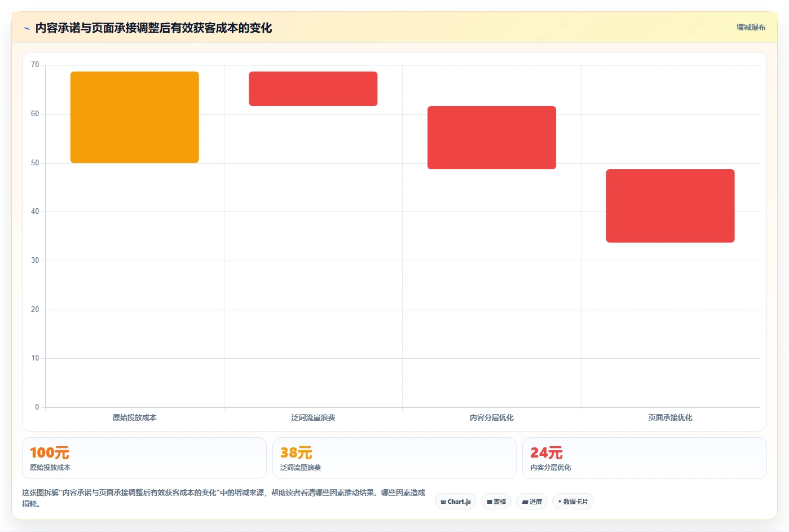Select the red 泛词流量浪费 bar

tap(313, 89)
